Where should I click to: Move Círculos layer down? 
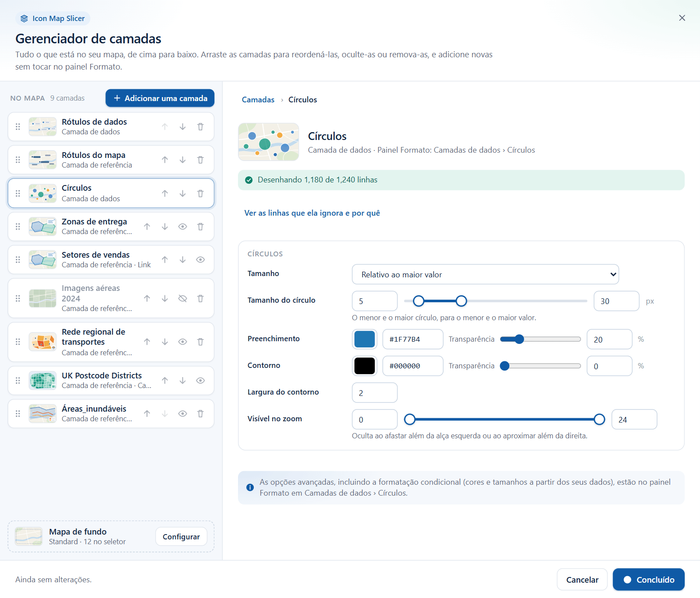pyautogui.click(x=182, y=193)
